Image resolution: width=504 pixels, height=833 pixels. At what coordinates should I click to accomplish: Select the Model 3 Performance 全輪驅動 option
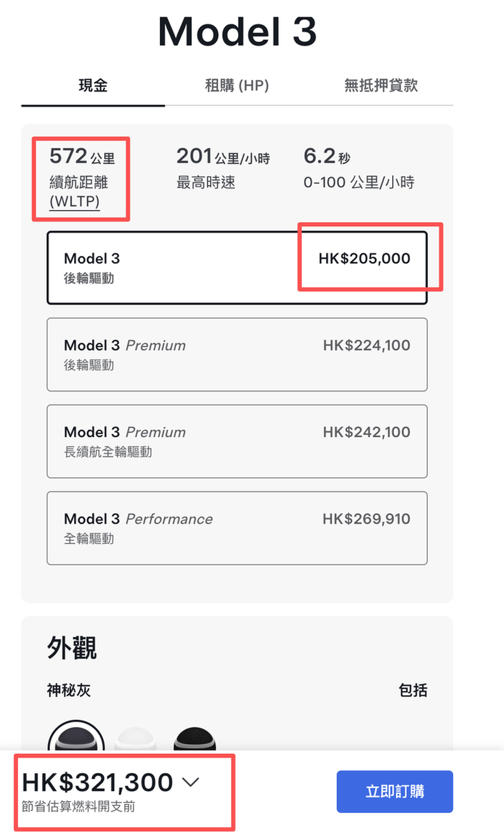coord(237,528)
